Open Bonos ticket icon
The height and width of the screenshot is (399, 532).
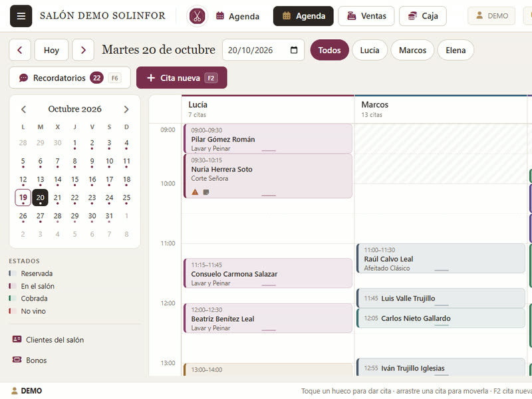(17, 360)
